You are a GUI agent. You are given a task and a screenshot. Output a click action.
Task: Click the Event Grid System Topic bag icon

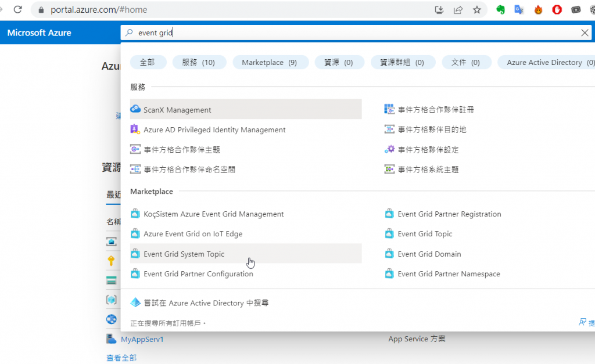pos(135,254)
